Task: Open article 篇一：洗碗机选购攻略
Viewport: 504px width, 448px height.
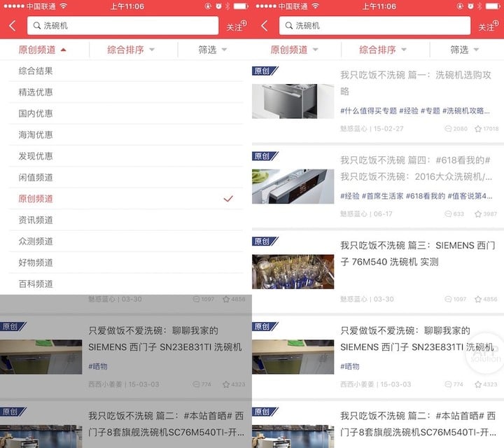Action: [416, 83]
